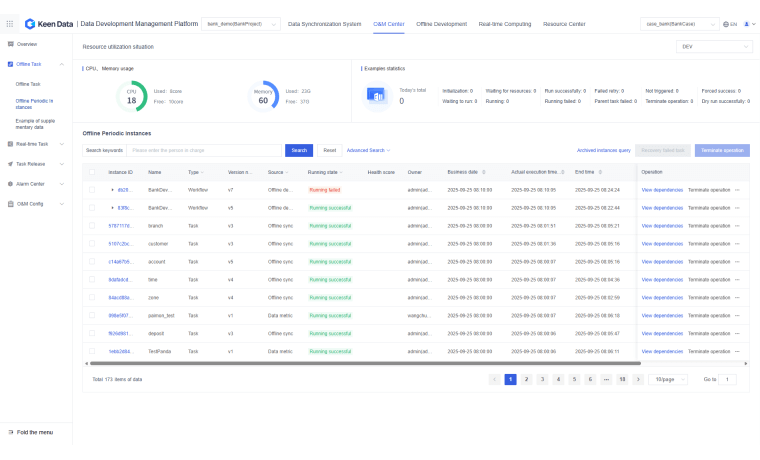Click the globe language icon
The width and height of the screenshot is (760, 460).
(x=723, y=23)
